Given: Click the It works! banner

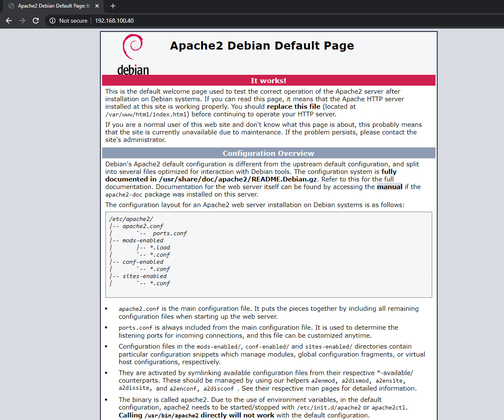Looking at the screenshot, I should 269,80.
